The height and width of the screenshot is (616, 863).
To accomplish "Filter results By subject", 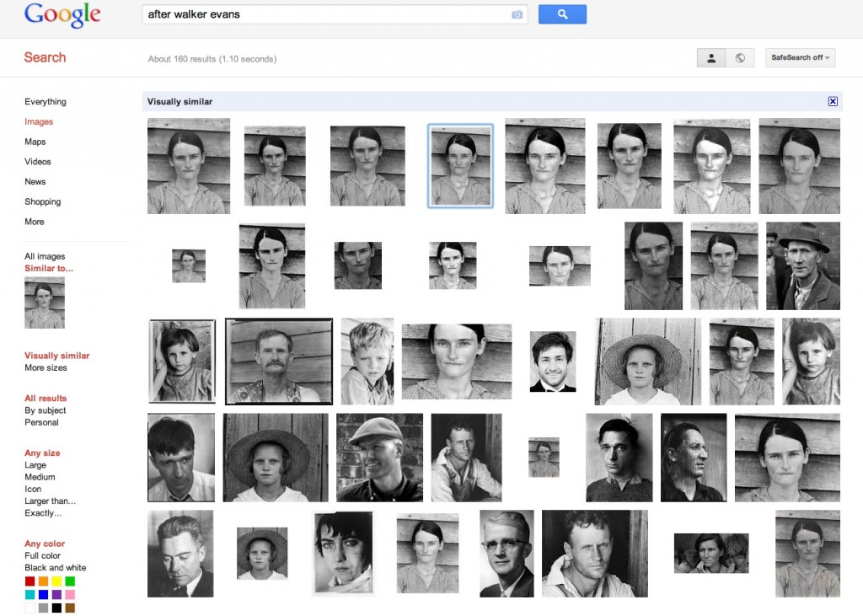I will point(46,410).
